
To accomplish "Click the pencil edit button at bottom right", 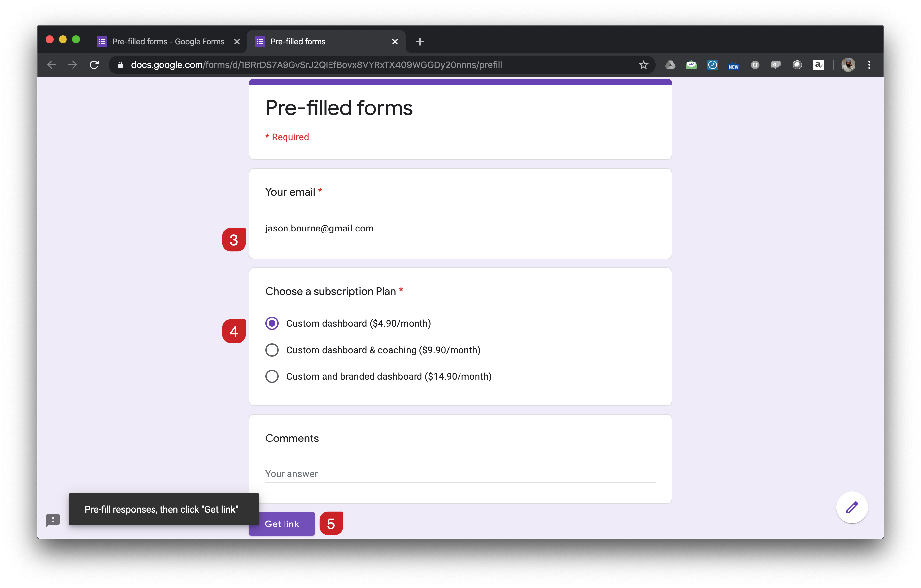I will tap(852, 507).
